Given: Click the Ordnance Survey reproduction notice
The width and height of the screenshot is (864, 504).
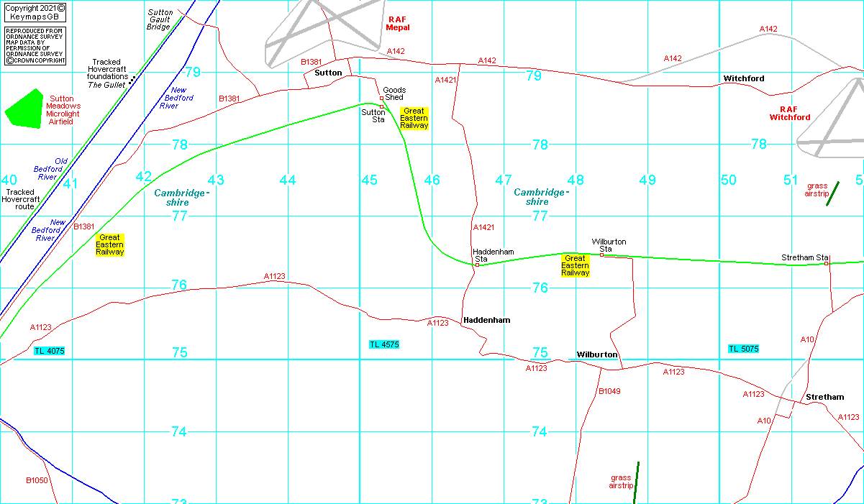Looking at the screenshot, I should [x=35, y=46].
